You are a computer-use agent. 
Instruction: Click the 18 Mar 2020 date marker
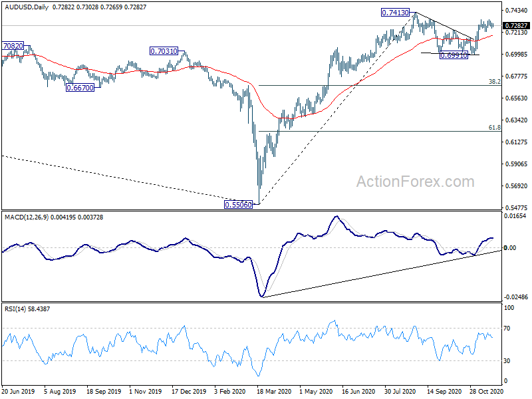click(274, 392)
